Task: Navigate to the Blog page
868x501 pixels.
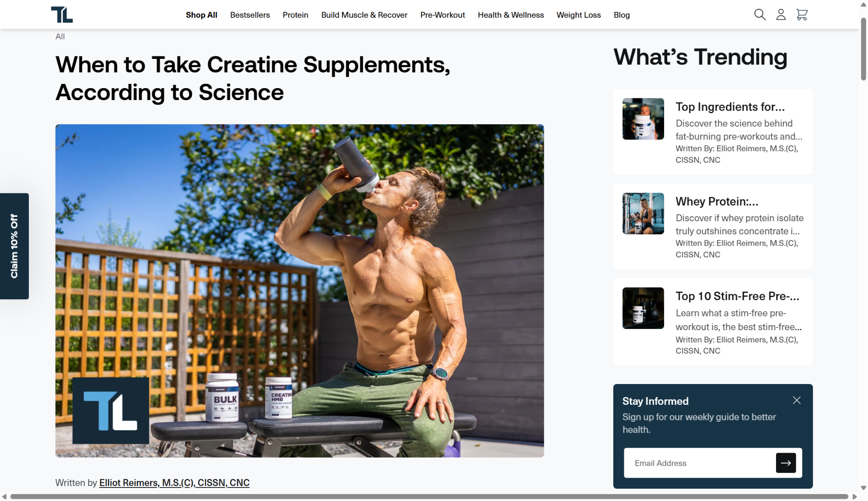Action: [622, 15]
